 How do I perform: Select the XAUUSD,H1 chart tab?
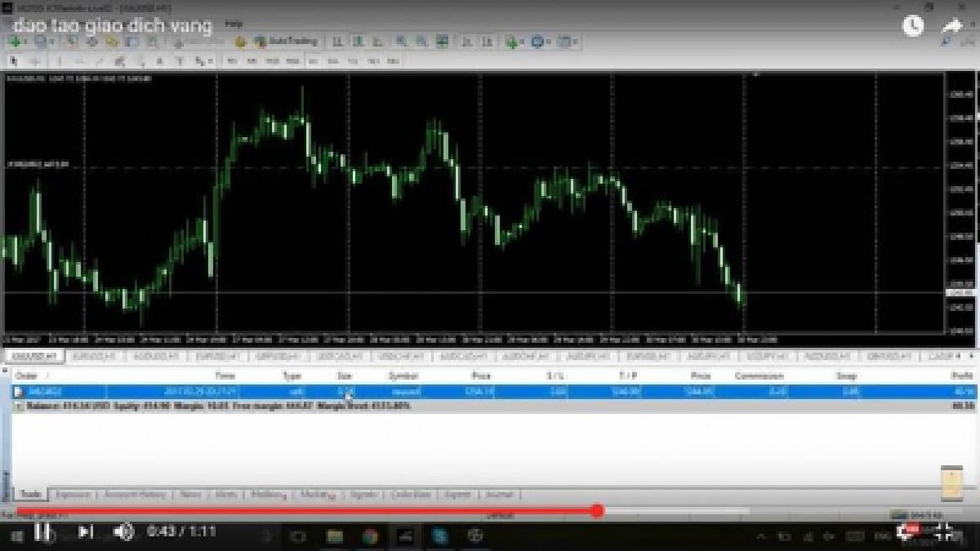point(33,357)
